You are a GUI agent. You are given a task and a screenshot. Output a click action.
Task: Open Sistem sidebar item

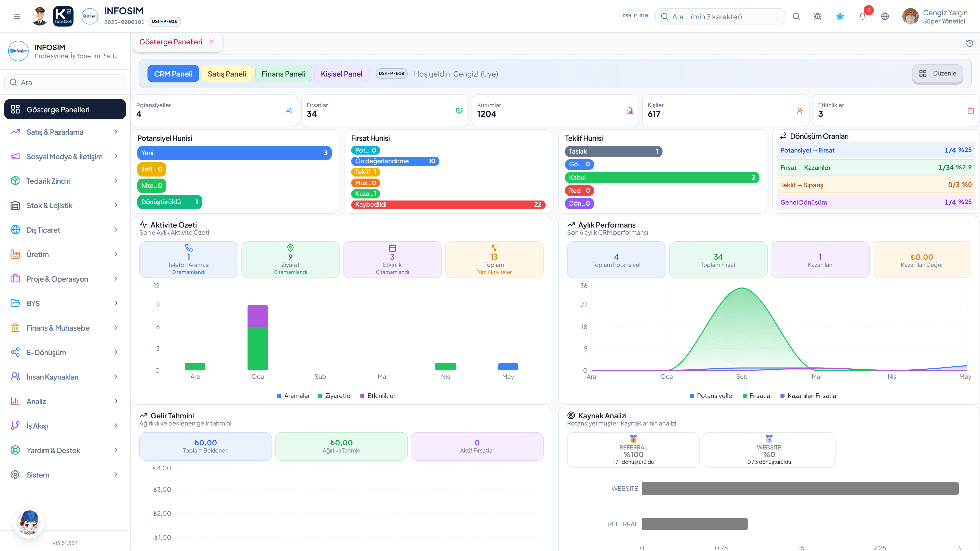click(x=65, y=475)
